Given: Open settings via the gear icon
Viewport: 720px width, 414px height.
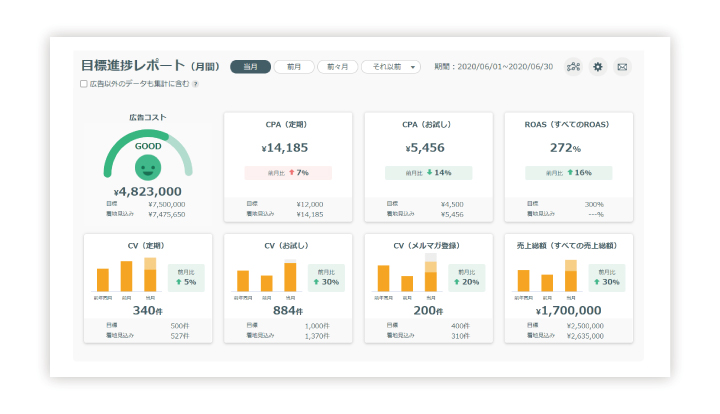Looking at the screenshot, I should [598, 67].
